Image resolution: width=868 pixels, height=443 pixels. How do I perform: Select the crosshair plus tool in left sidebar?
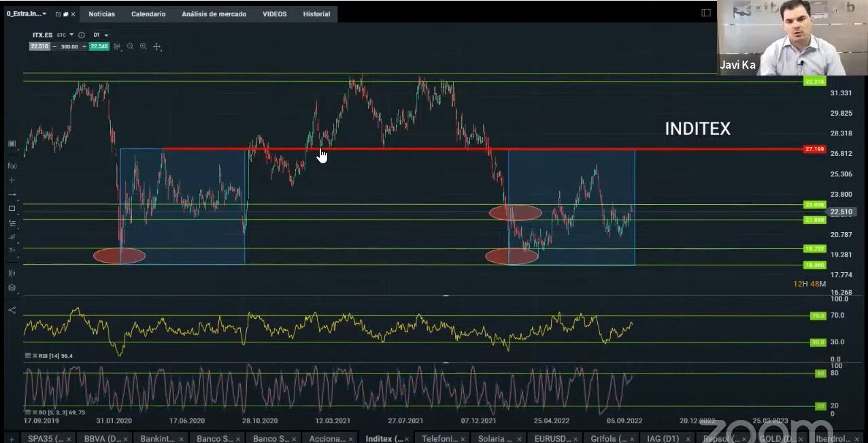point(12,180)
